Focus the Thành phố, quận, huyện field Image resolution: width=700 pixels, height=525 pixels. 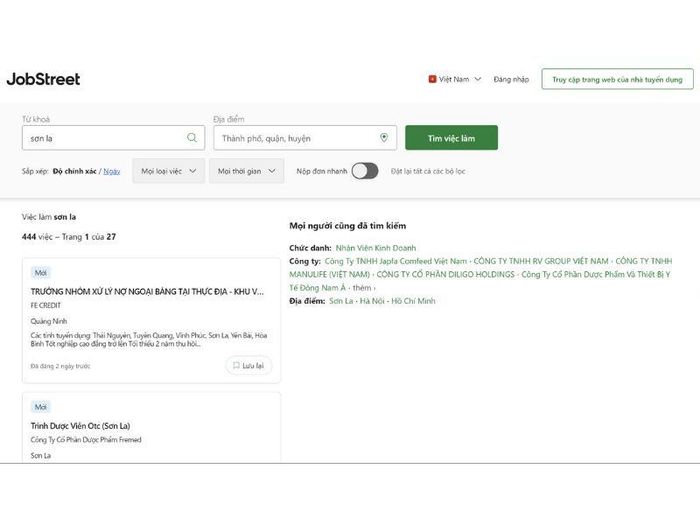point(305,138)
